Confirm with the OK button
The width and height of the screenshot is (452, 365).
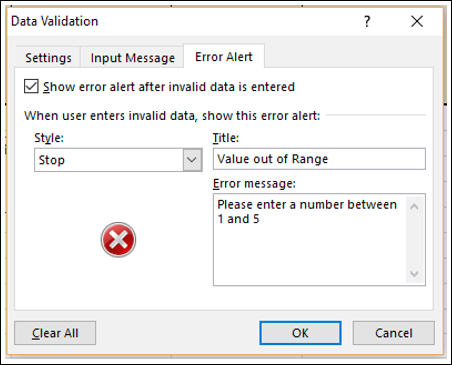pyautogui.click(x=300, y=333)
